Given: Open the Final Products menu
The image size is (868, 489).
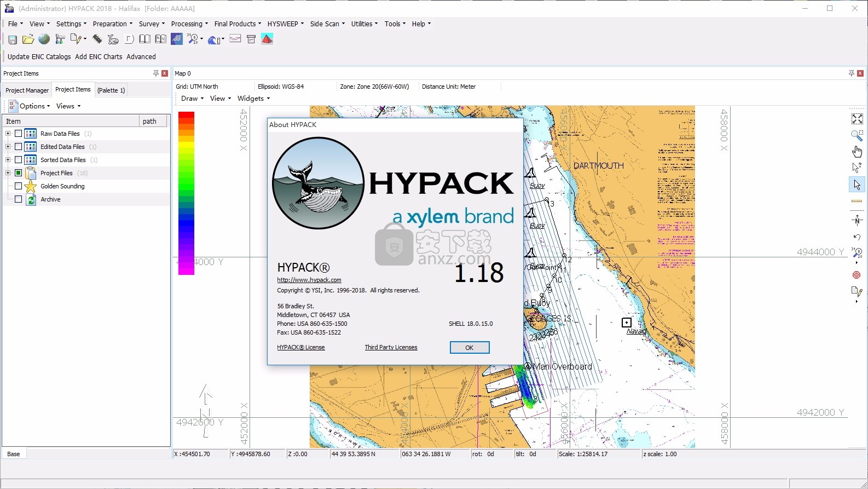Looking at the screenshot, I should 238,24.
